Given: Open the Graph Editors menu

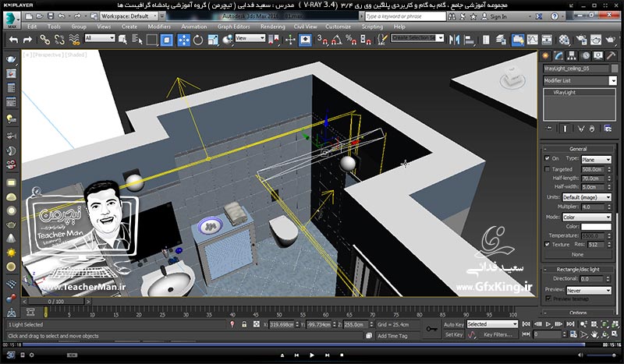Looking at the screenshot, I should [x=233, y=27].
